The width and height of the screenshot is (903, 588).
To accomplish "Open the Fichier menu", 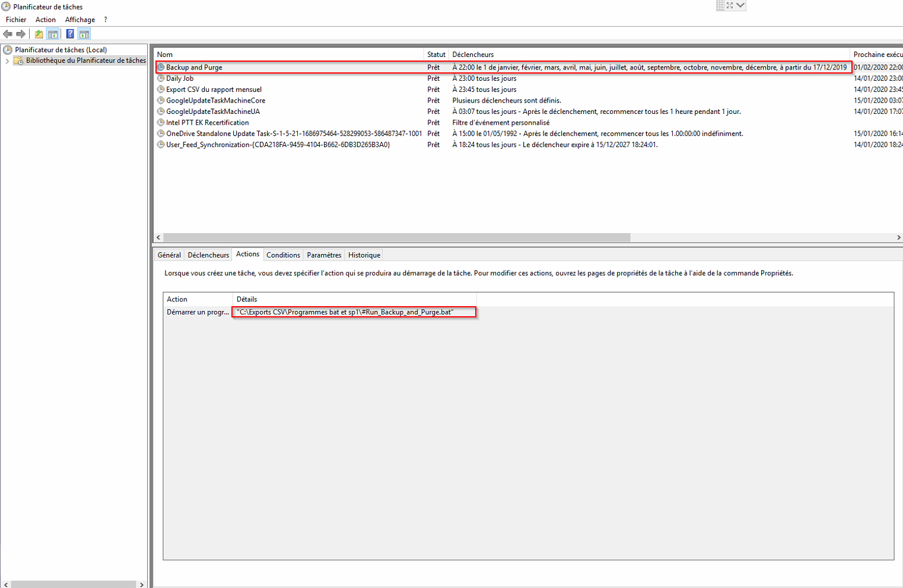I will click(16, 20).
